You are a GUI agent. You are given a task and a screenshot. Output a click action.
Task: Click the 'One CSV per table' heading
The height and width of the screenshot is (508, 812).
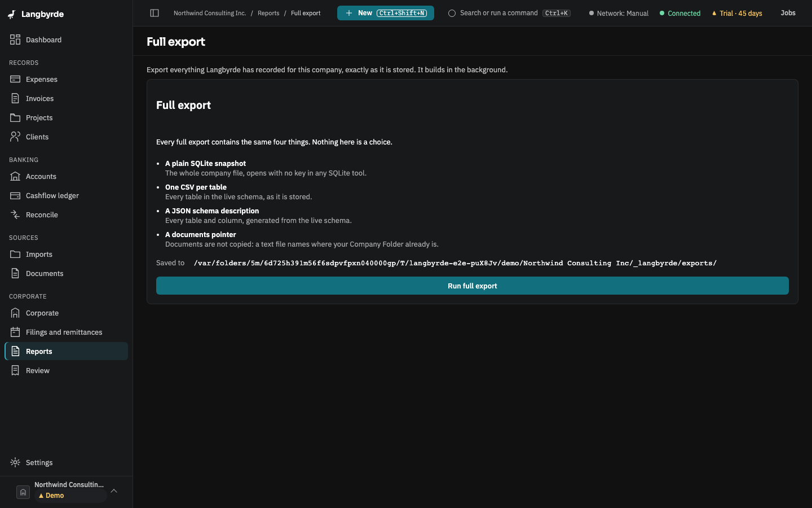pos(196,187)
